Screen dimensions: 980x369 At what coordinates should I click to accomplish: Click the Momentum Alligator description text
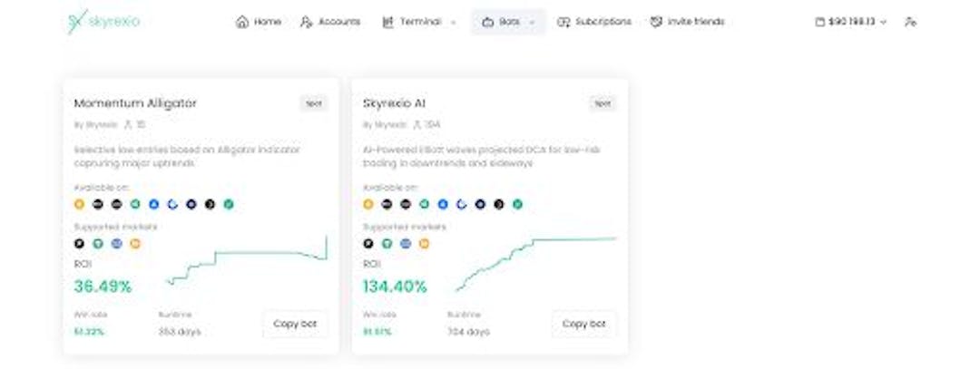[x=187, y=156]
